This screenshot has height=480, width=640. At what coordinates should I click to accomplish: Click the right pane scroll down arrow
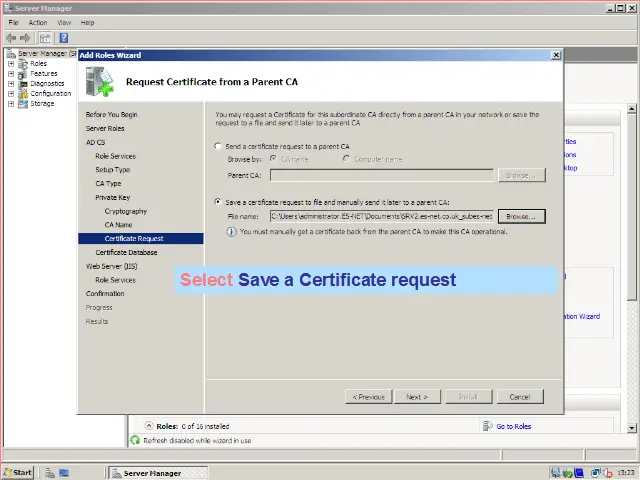631,428
